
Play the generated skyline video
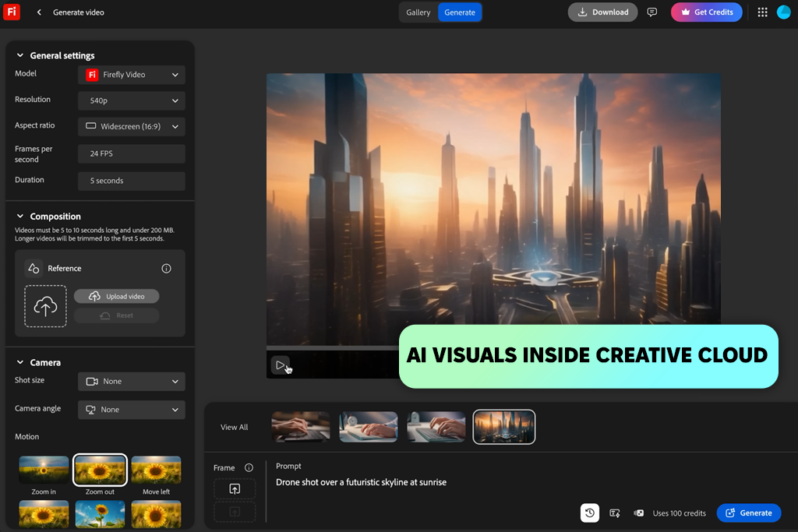pyautogui.click(x=280, y=365)
